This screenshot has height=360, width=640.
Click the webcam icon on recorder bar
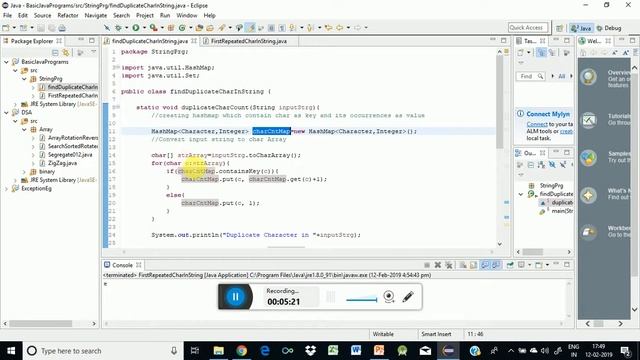point(389,296)
